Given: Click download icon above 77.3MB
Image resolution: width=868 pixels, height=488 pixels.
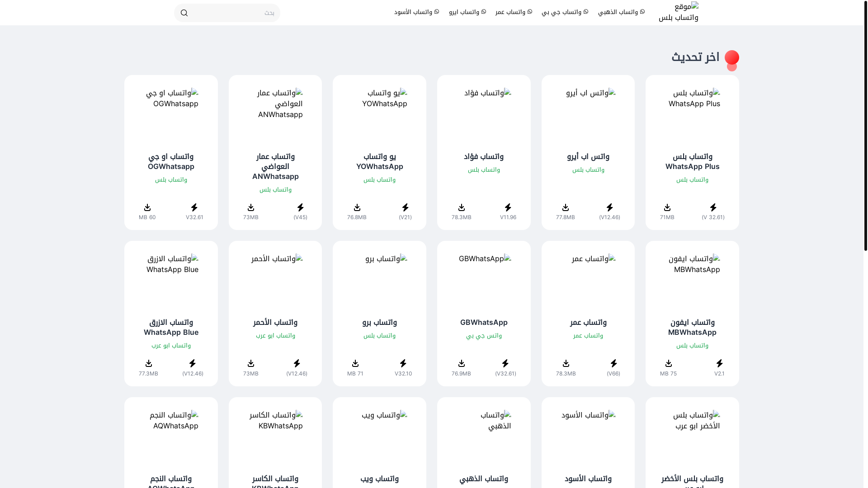Looking at the screenshot, I should pyautogui.click(x=149, y=364).
